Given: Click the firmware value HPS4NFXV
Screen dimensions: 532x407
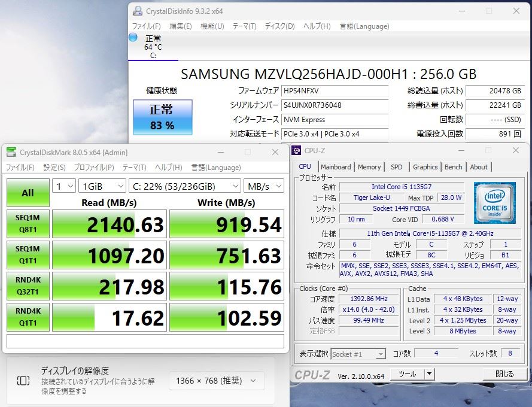Looking at the screenshot, I should (335, 90).
